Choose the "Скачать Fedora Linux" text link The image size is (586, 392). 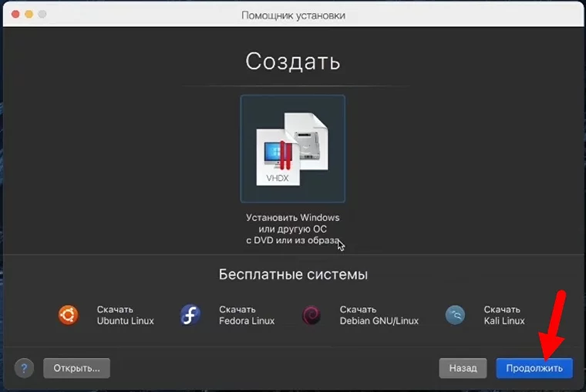pyautogui.click(x=246, y=315)
